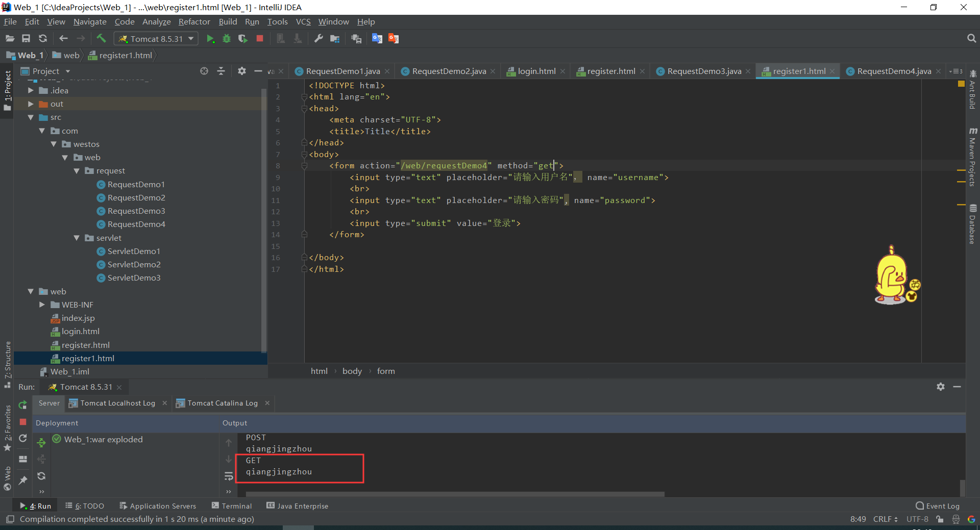This screenshot has height=530, width=980.
Task: Click the Deploy All green icon
Action: [41, 443]
